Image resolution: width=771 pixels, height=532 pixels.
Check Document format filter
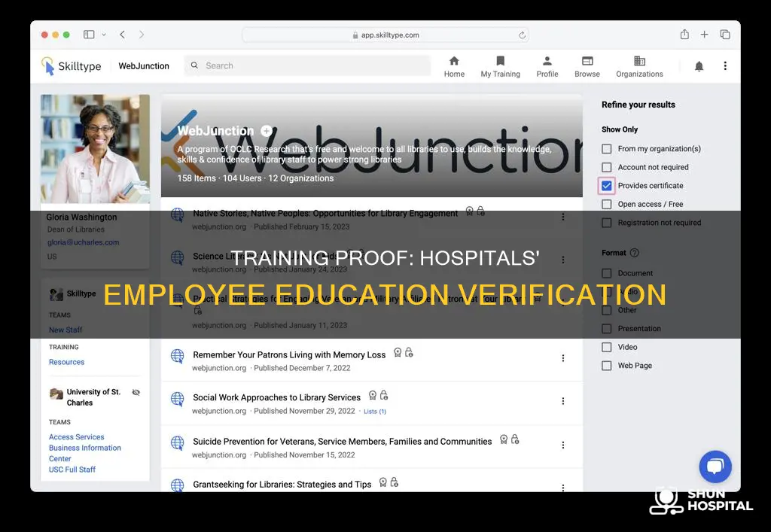pyautogui.click(x=607, y=273)
